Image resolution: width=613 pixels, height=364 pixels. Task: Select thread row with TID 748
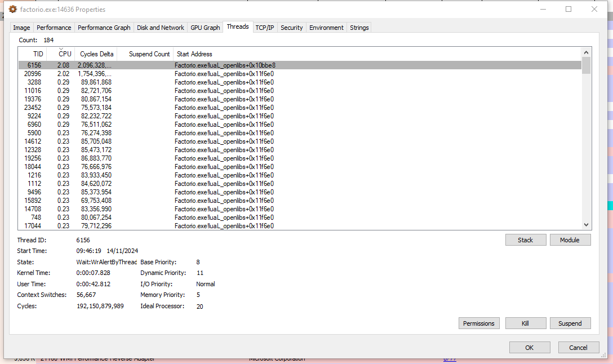coord(300,217)
